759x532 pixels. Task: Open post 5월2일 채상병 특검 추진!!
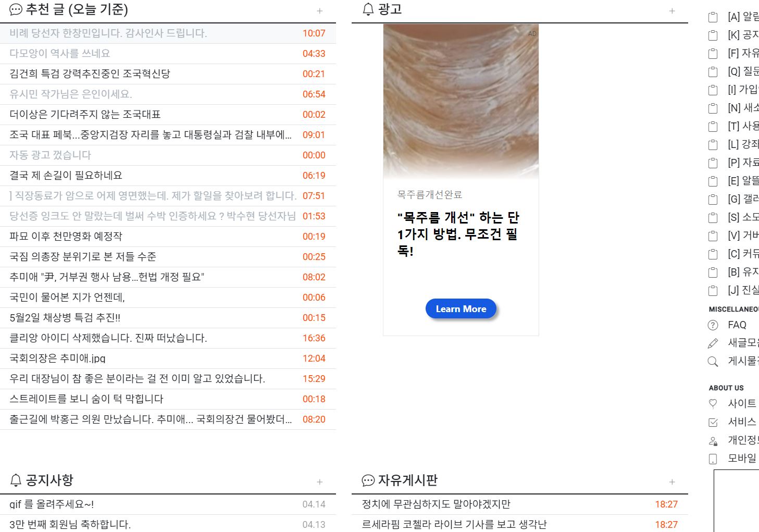[x=65, y=318]
